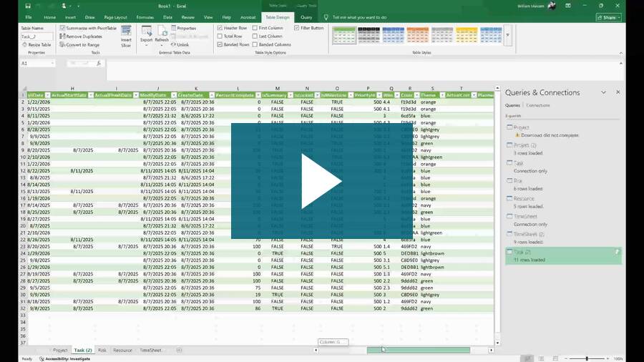Image resolution: width=644 pixels, height=362 pixels.
Task: Click the Share button
Action: coord(609,17)
